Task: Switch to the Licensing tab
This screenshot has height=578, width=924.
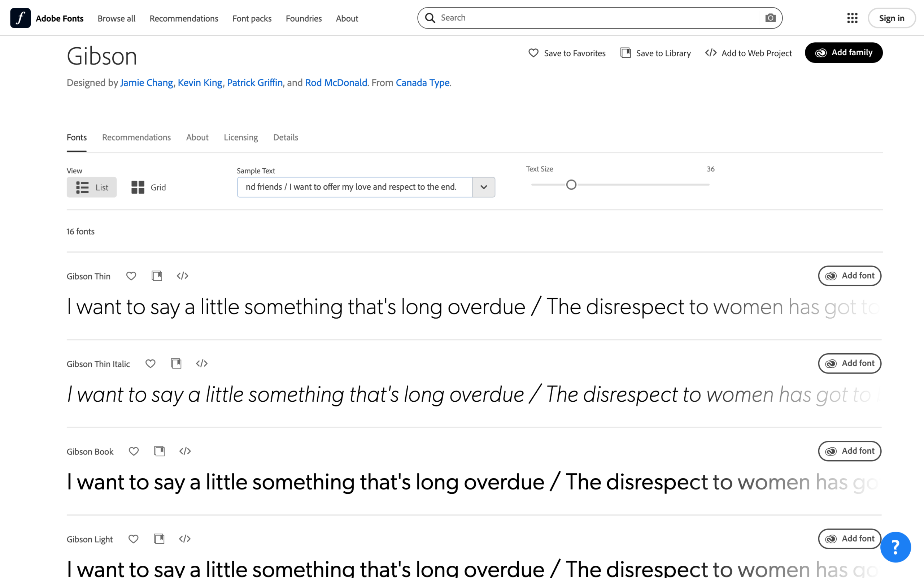Action: (x=241, y=138)
